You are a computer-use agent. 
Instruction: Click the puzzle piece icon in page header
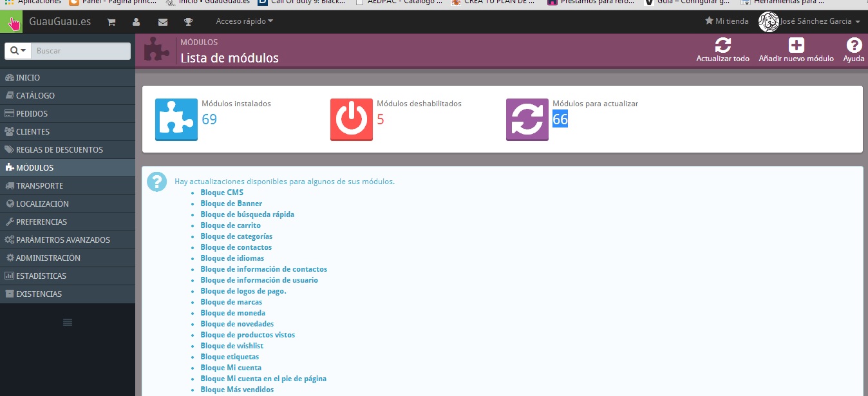click(156, 50)
